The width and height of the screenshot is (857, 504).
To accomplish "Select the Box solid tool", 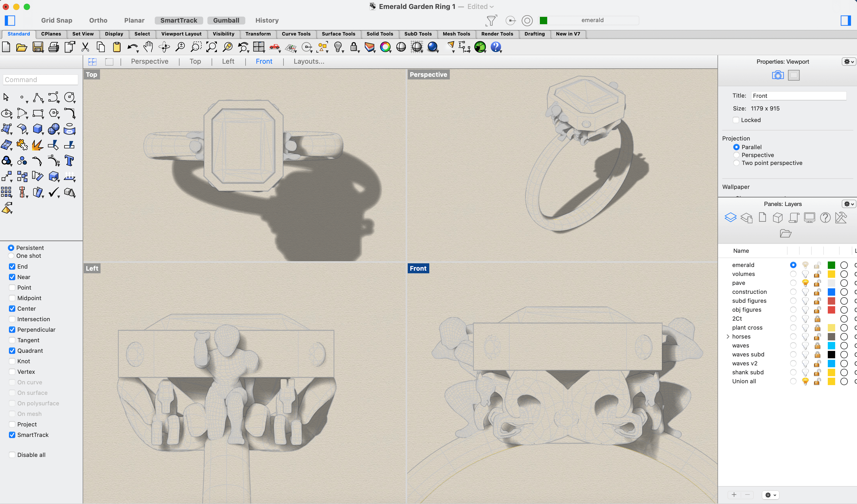I will point(38,129).
